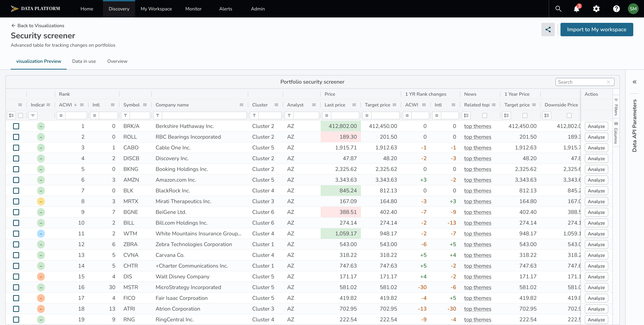Click Import to My workspace button
Viewport: 644px width, 325px height.
(x=597, y=30)
